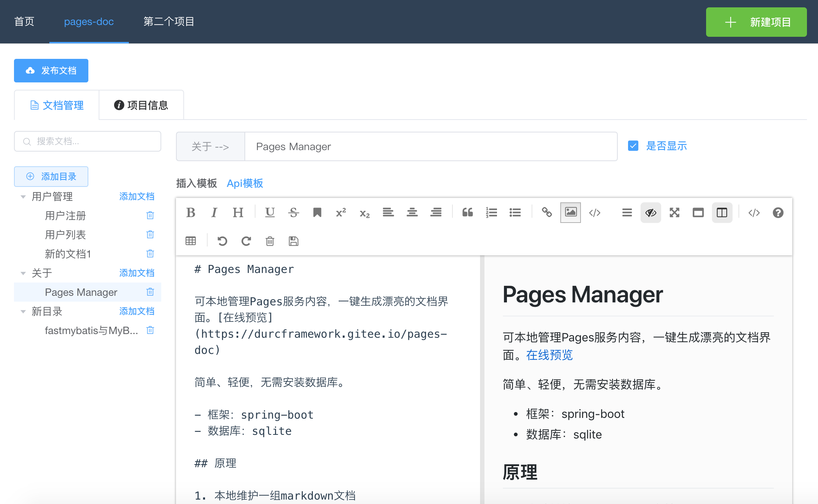View HTML source code icon
This screenshot has height=504, width=818.
754,212
